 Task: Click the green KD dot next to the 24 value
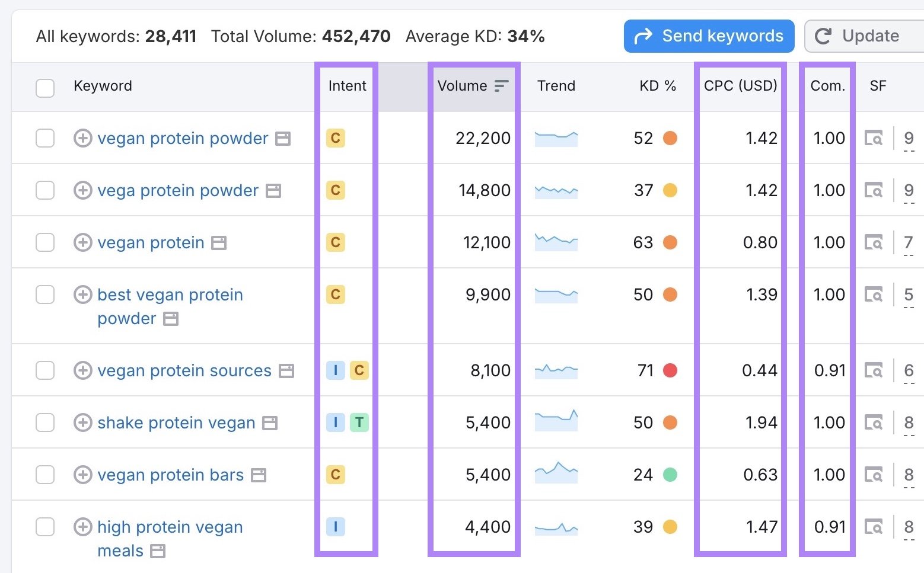click(671, 475)
